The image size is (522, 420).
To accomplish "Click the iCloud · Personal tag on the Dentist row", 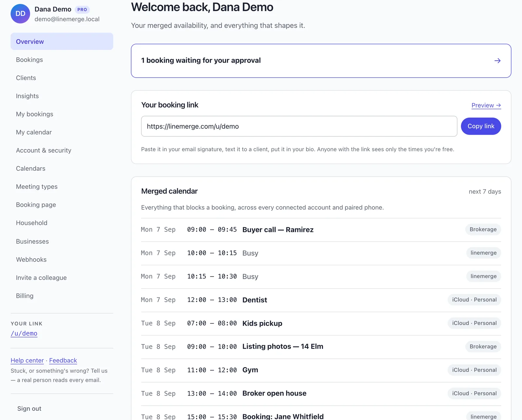I will coord(474,300).
